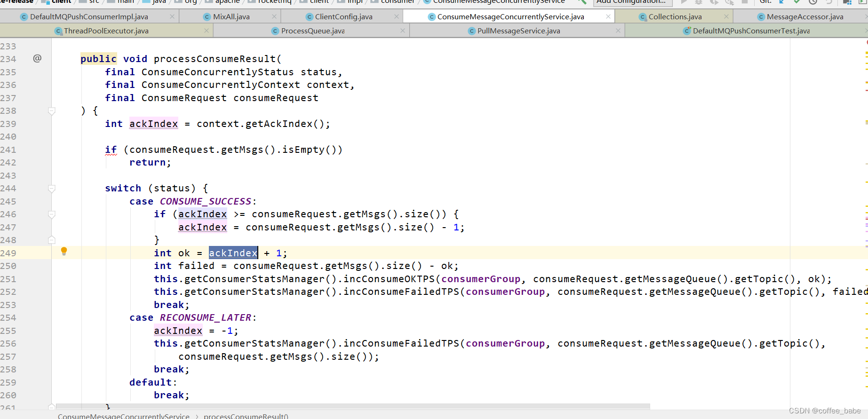Switch to the ThreadPoolExecutor.java tab
The height and width of the screenshot is (419, 868).
point(106,31)
